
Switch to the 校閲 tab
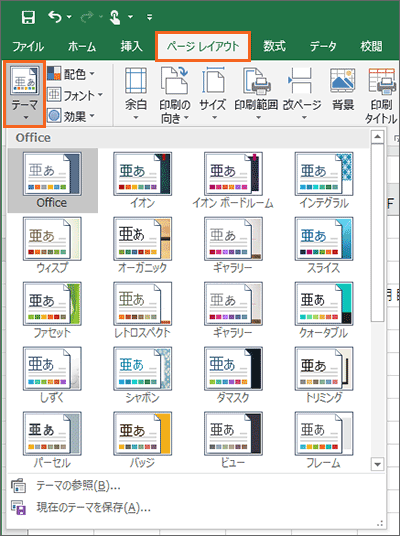371,46
